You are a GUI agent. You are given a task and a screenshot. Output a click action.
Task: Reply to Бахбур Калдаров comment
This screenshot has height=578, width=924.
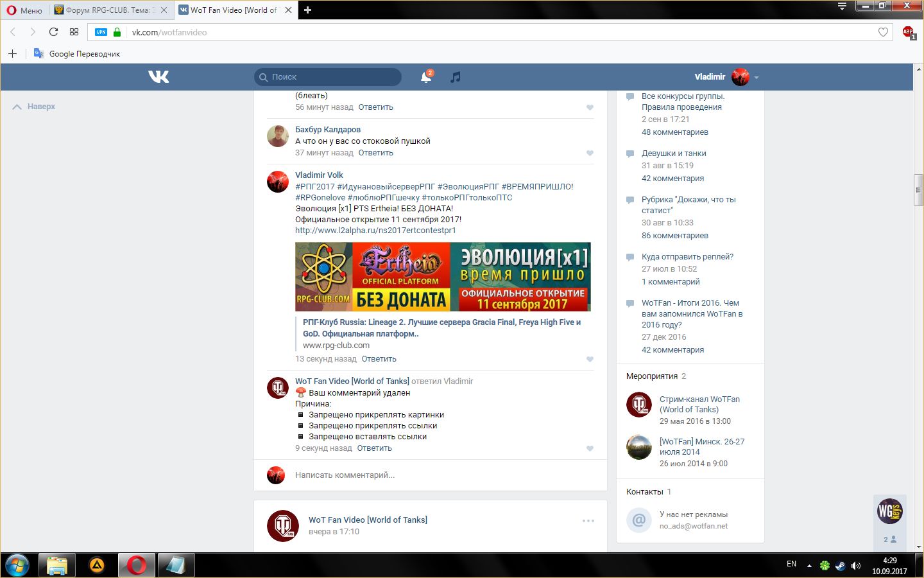(376, 153)
